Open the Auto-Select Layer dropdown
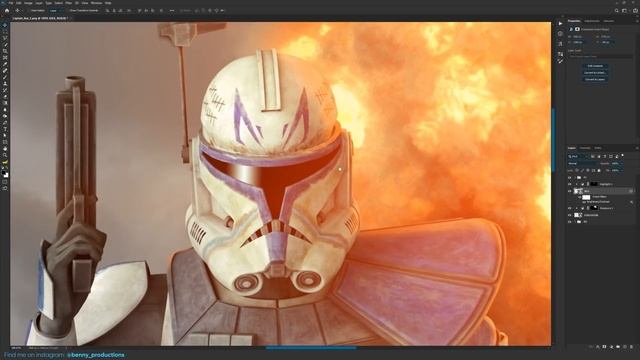The width and height of the screenshot is (640, 360). click(56, 11)
